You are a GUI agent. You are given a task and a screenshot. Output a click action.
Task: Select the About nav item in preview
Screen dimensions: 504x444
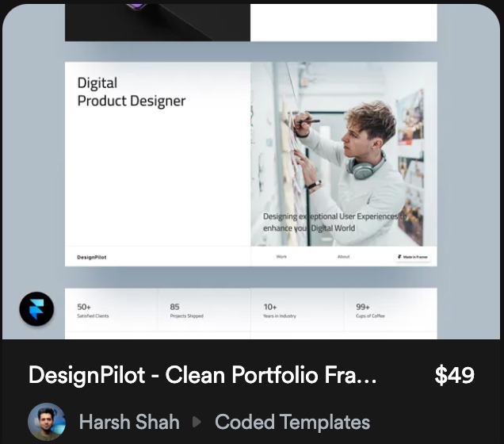coord(343,257)
